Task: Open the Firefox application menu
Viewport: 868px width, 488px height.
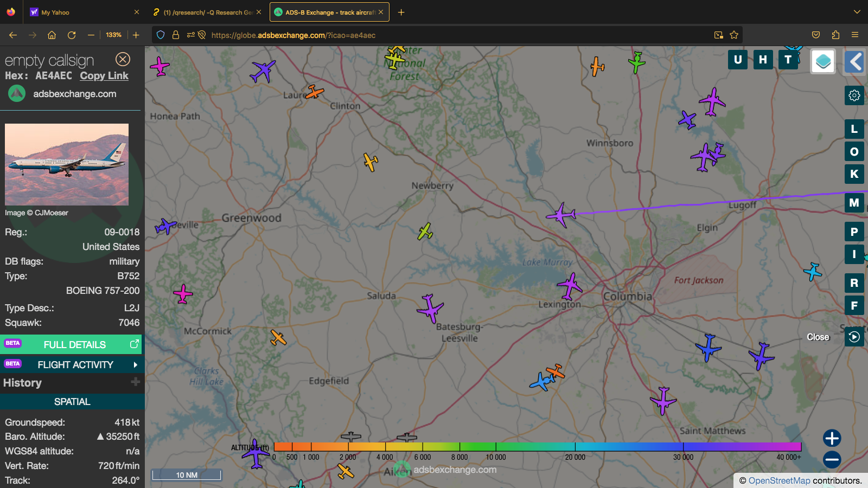Action: (x=855, y=35)
